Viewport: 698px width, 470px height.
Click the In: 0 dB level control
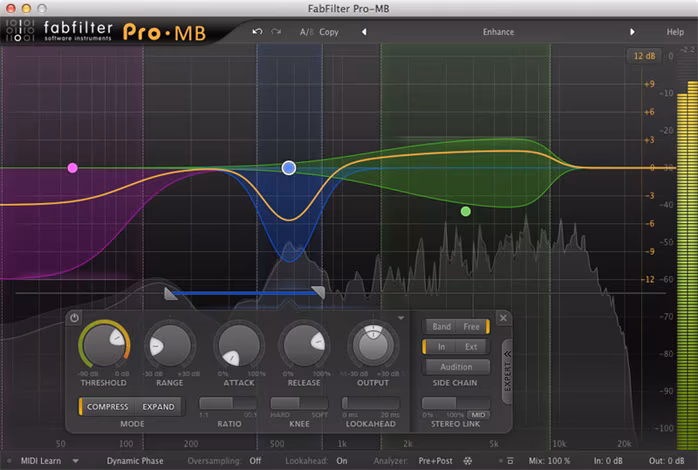[x=608, y=461]
